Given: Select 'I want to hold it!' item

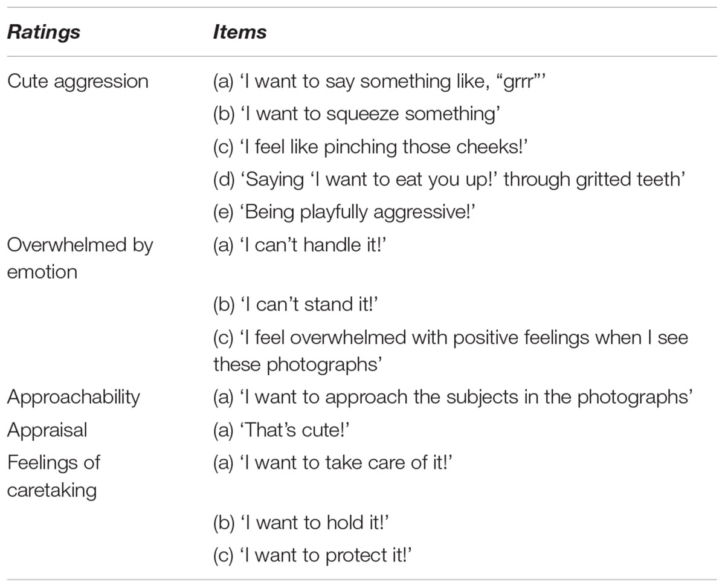Looking at the screenshot, I should pyautogui.click(x=300, y=522).
